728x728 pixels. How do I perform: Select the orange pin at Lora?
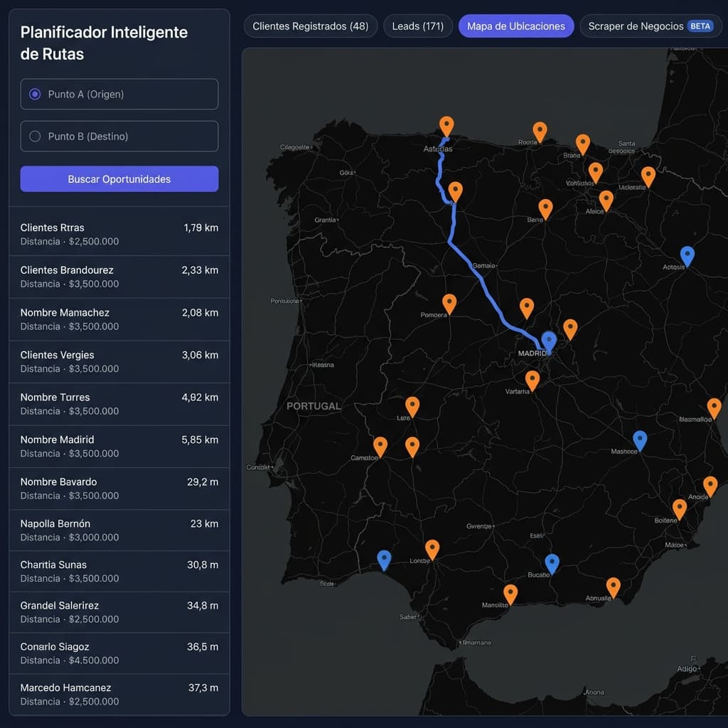(x=412, y=407)
